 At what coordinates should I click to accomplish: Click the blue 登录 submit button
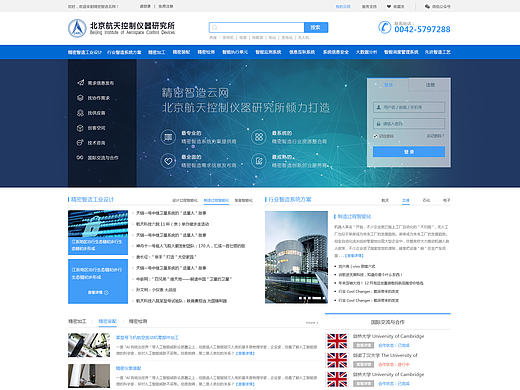409,152
